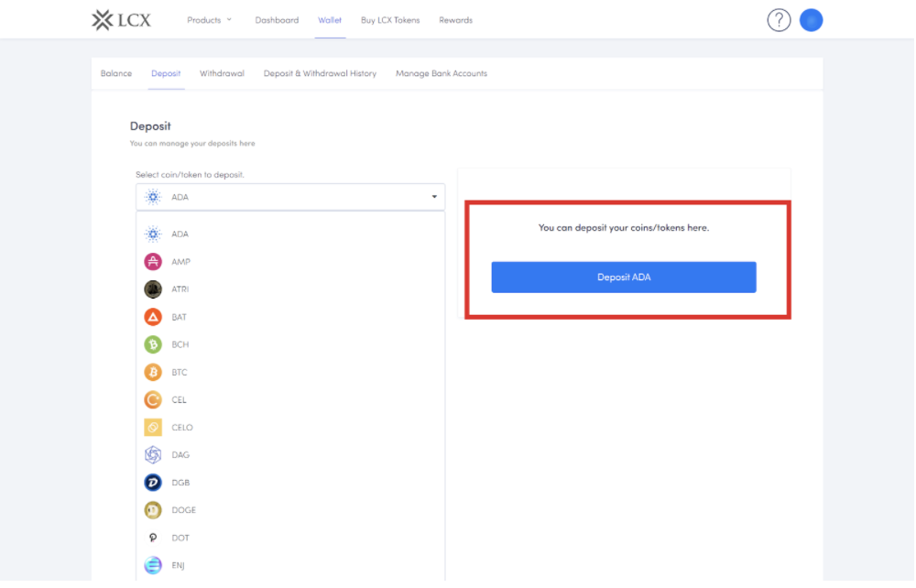The width and height of the screenshot is (916, 588).
Task: Click "You can deposit your coins/tokens here." text
Action: pos(623,228)
